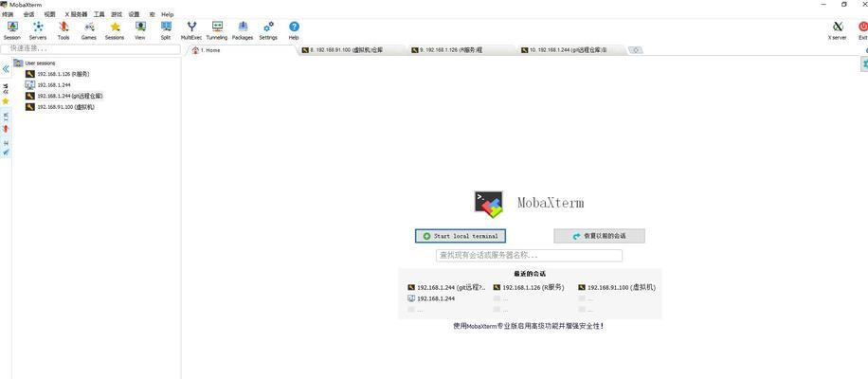Open the 游戏 menu
Screen dimensions: 868x379
[117, 14]
